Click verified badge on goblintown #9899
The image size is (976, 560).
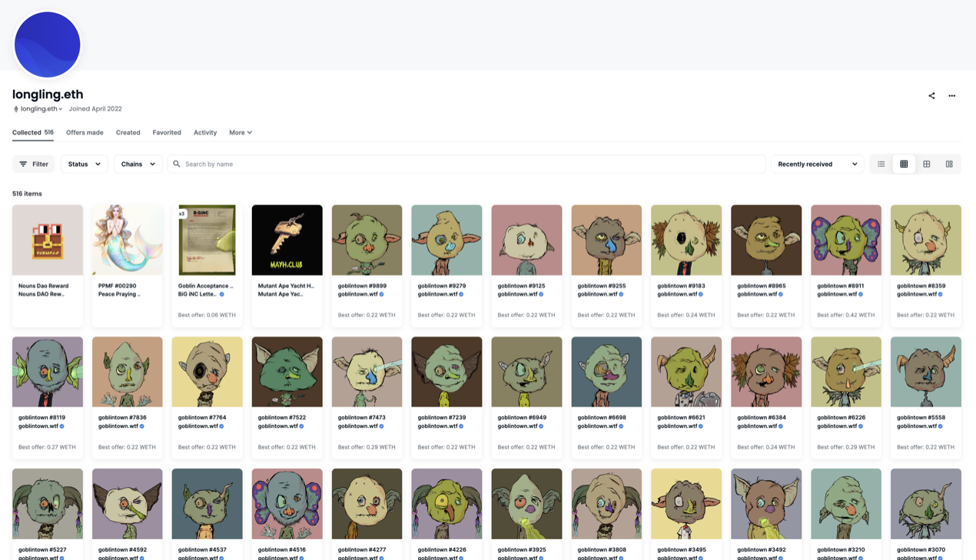(x=381, y=294)
